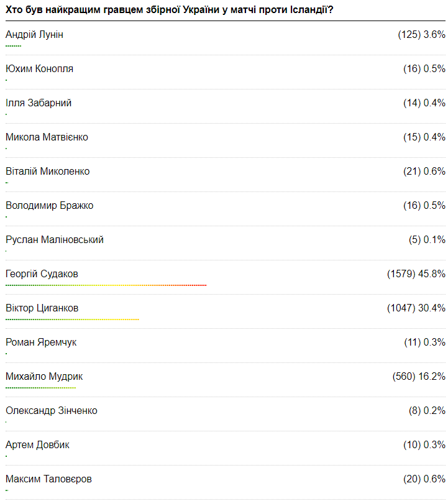Select the Віталій Миколенко entry
Viewport: 448px width, 501px height.
(x=47, y=172)
